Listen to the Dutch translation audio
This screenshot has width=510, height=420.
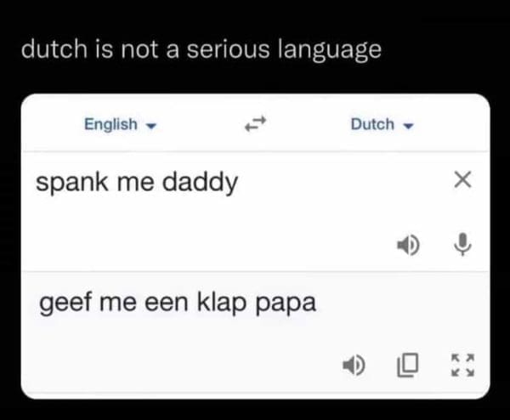pos(353,366)
